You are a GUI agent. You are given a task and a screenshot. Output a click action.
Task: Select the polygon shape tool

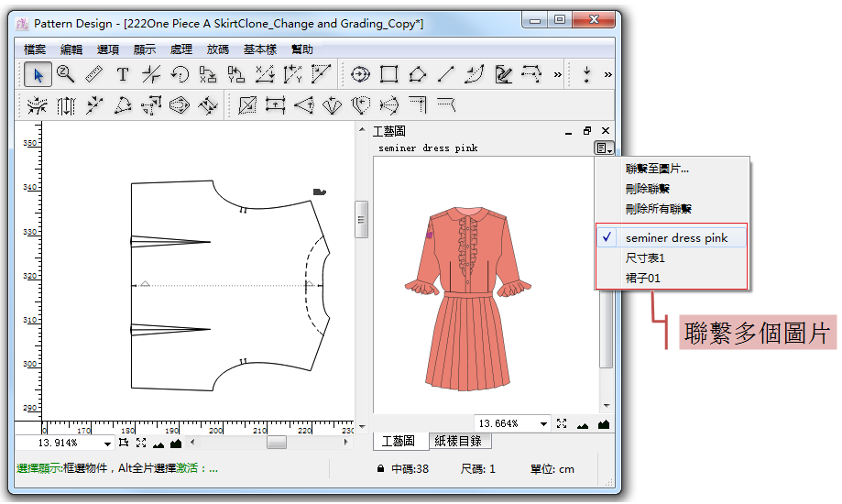click(418, 74)
